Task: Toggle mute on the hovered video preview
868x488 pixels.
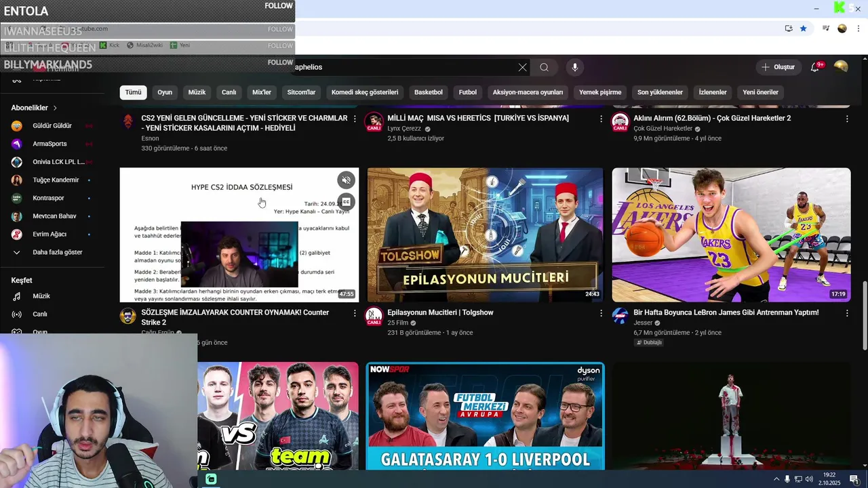Action: tap(346, 180)
